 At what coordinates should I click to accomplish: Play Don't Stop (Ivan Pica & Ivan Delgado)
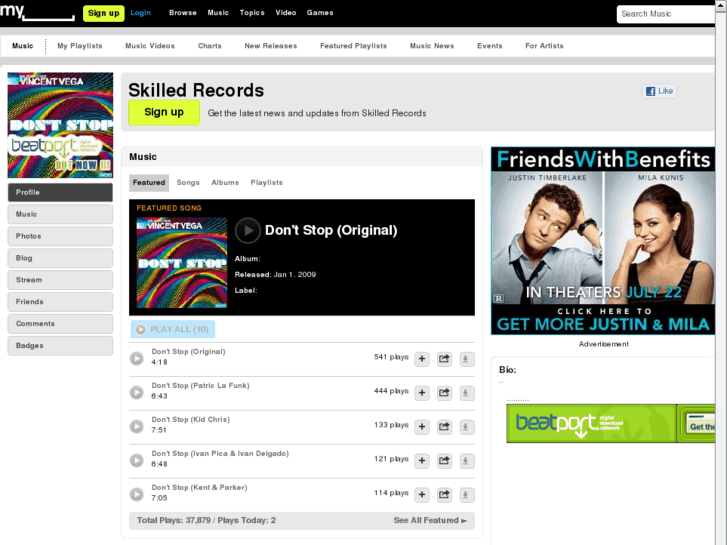[x=136, y=460]
